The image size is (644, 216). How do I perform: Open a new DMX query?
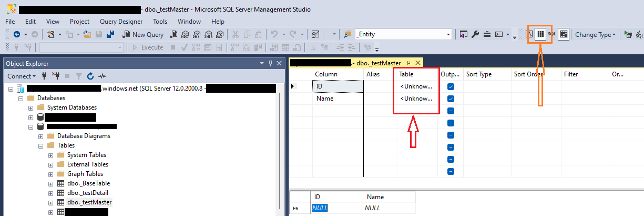tap(197, 34)
